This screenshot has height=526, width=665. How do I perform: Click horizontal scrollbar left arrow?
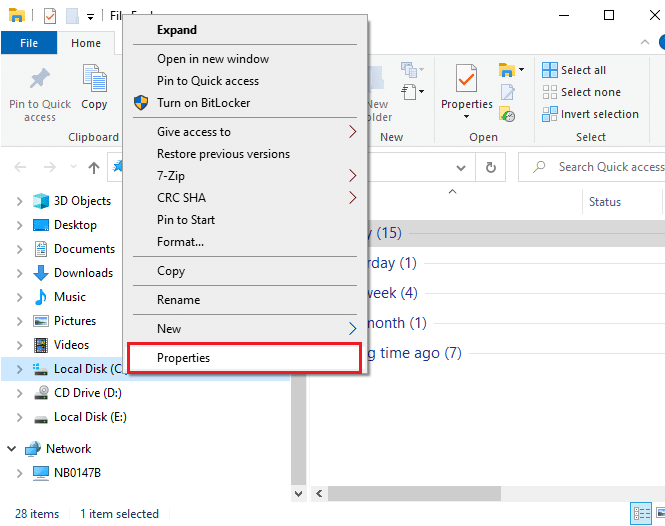tap(319, 494)
